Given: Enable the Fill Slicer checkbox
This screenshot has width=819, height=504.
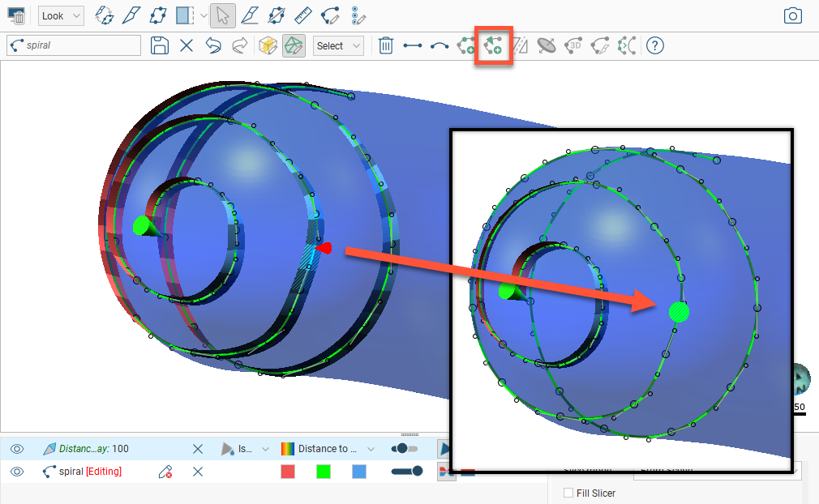Looking at the screenshot, I should click(568, 493).
